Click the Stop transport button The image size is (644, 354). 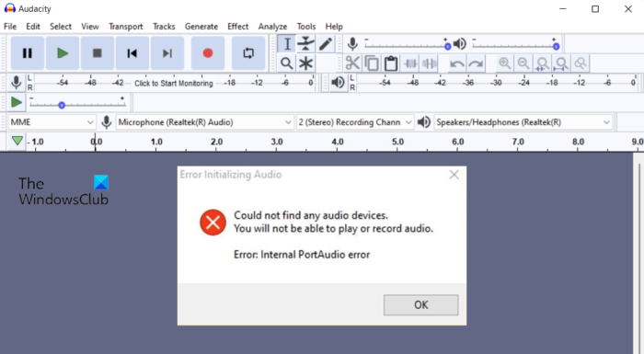(x=98, y=53)
